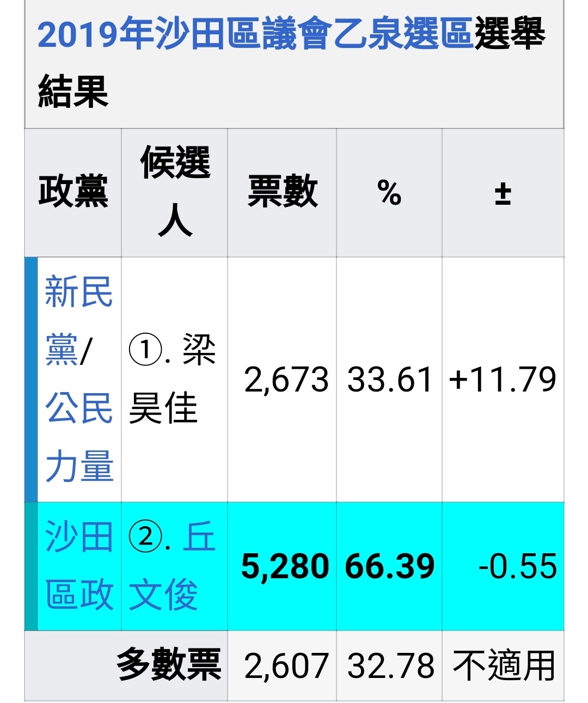Click the 候選人 column header
588x703 pixels.
pos(175,192)
